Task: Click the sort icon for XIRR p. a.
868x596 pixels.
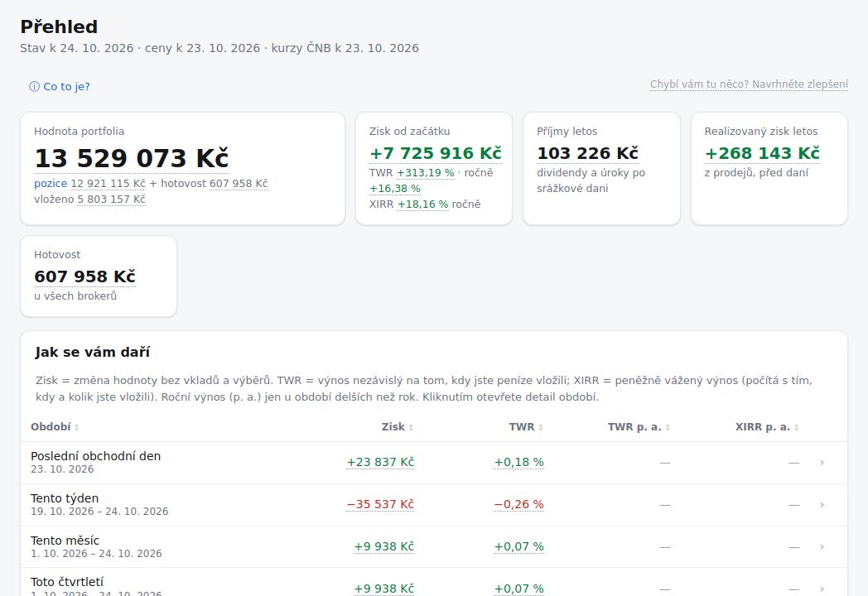Action: point(797,427)
